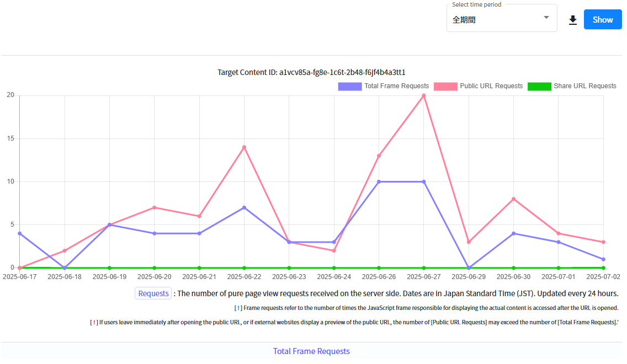
Task: Click the Public URL point on 2025-06-24
Action: [x=334, y=250]
